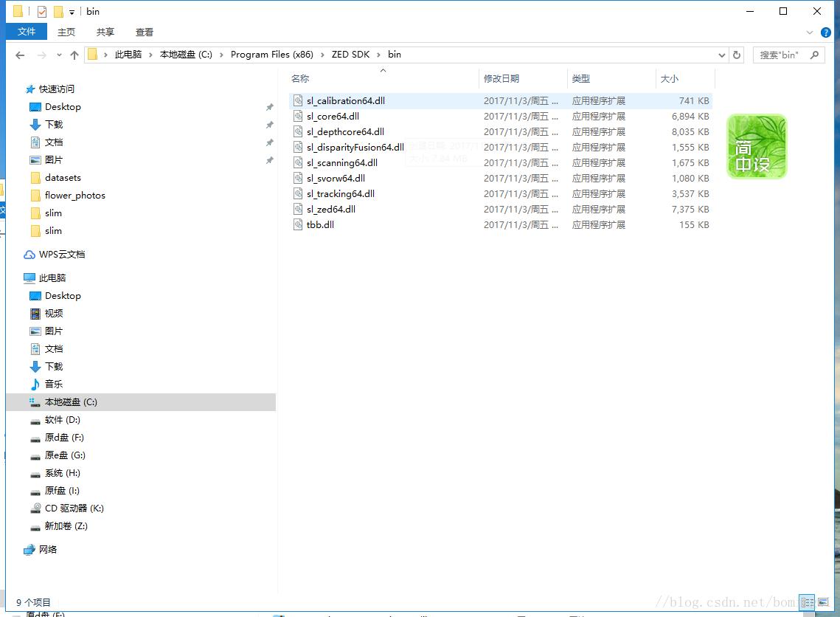Screen dimensions: 840x617
Task: Open the Quick Access Toolbar customize dropdown
Action: pyautogui.click(x=72, y=13)
